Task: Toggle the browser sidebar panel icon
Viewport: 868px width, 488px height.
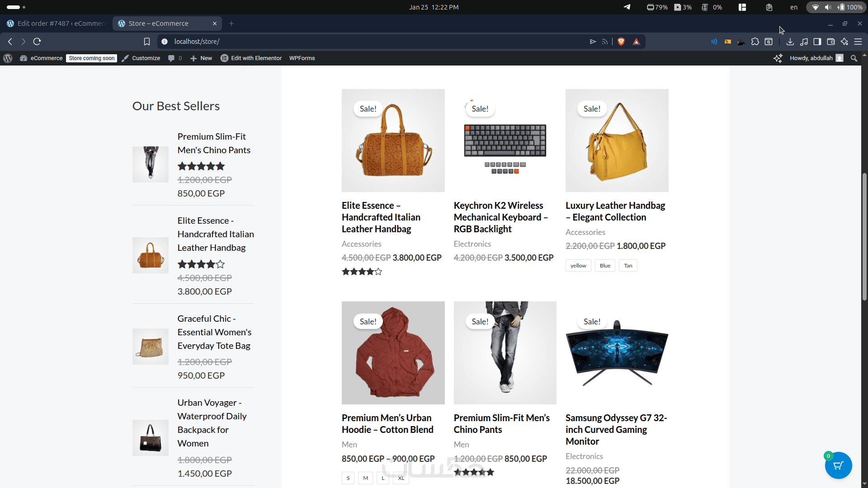Action: coord(817,42)
